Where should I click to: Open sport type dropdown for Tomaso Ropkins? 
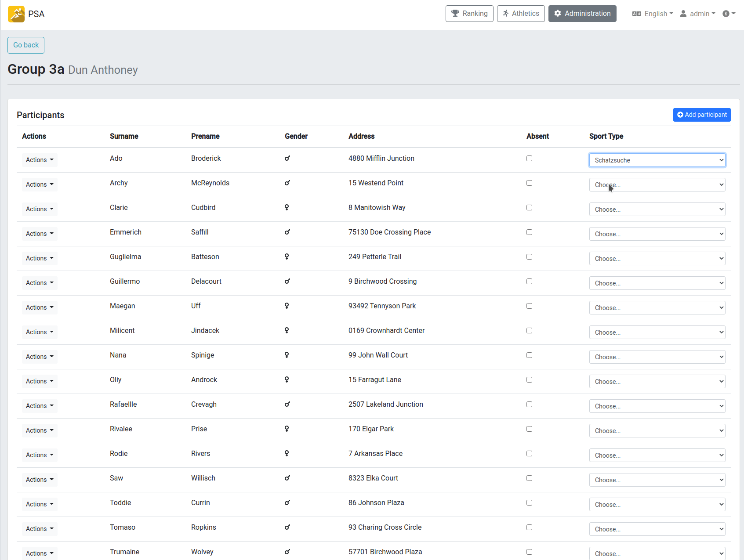pos(657,529)
